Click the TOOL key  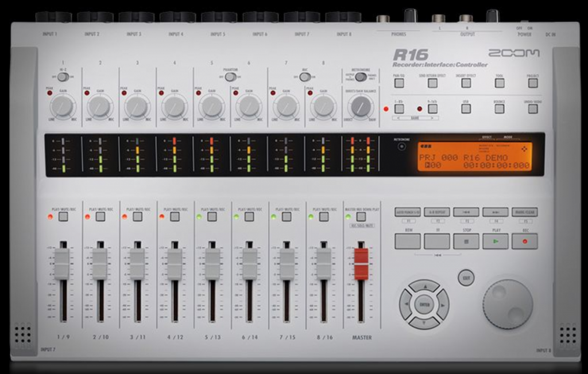tap(500, 83)
